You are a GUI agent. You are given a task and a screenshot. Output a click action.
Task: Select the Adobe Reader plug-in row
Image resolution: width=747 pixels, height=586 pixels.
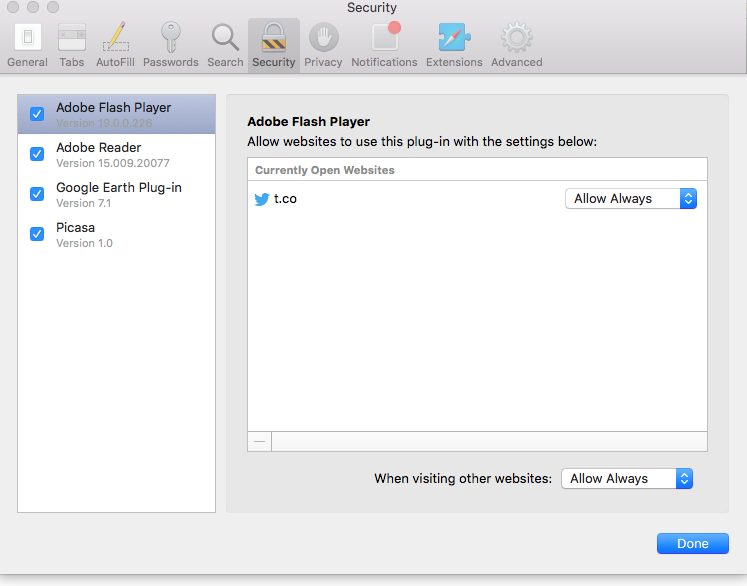click(116, 154)
